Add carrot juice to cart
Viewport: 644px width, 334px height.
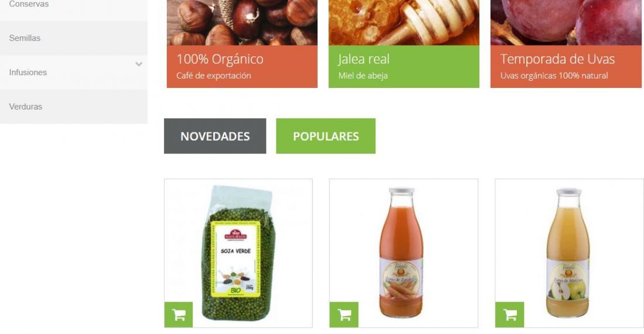pos(344,315)
